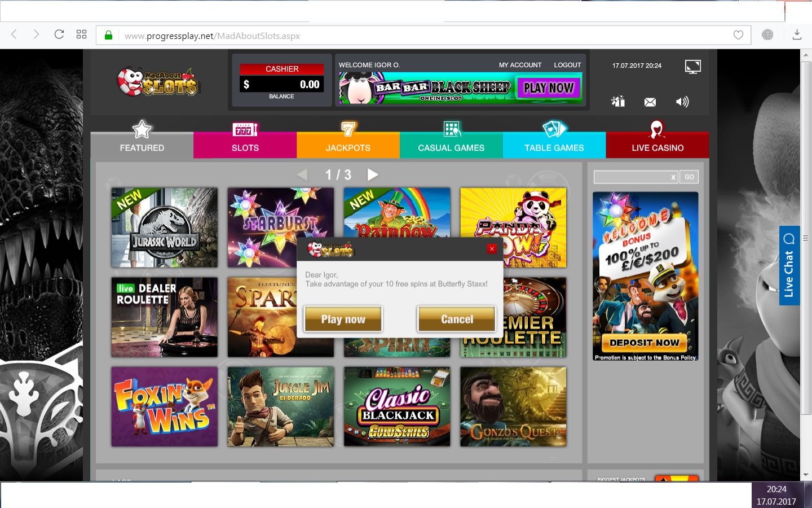Open the Rainbow slot game thumbnail
The height and width of the screenshot is (508, 812).
click(397, 212)
